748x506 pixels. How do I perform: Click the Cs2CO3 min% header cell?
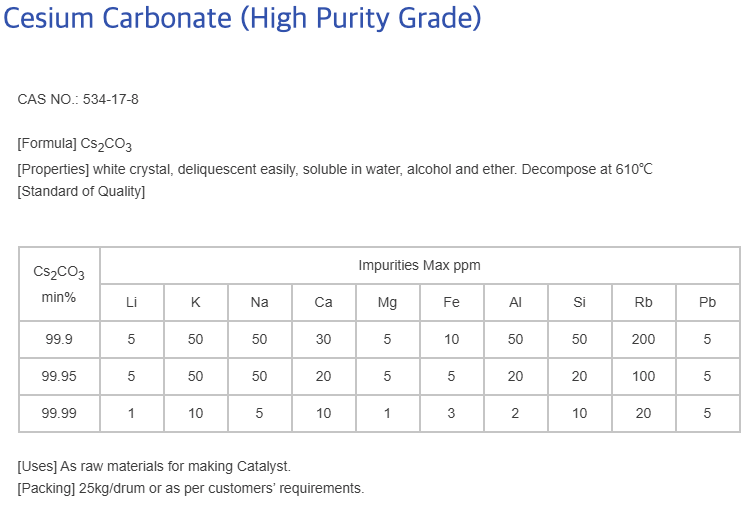coord(59,284)
